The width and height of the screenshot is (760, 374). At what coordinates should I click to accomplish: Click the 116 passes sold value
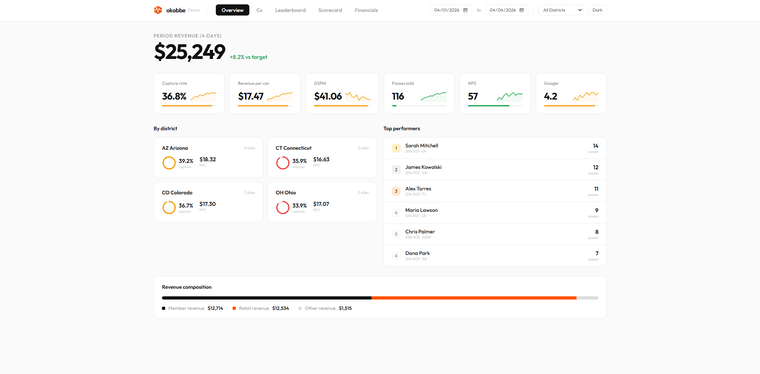398,96
